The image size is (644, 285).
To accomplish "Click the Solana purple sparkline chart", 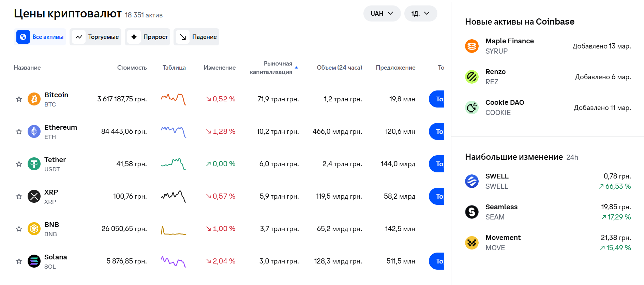I will 174,261.
